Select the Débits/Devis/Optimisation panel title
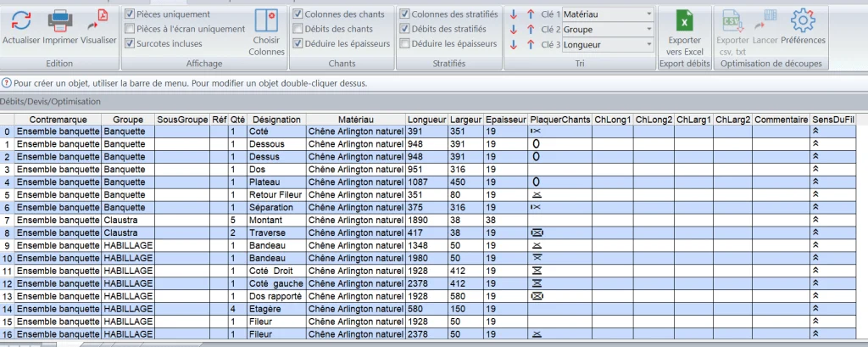This screenshot has height=347, width=868. coord(50,102)
